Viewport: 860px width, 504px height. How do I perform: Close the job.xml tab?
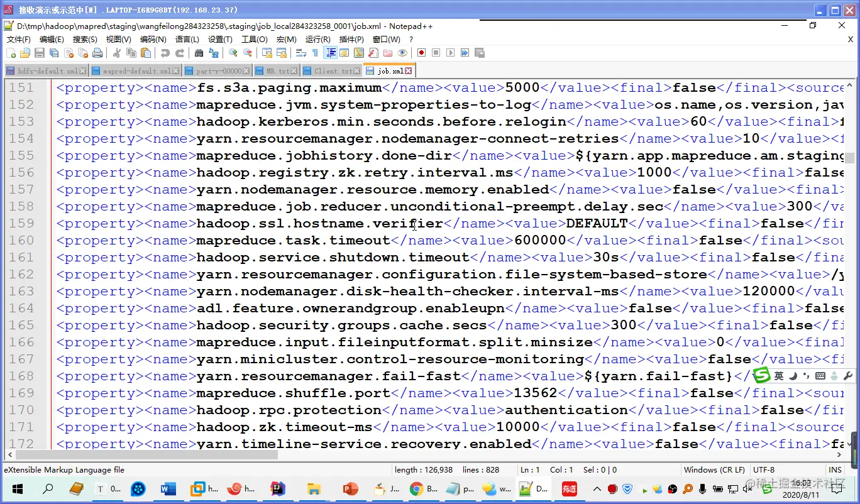(x=409, y=71)
